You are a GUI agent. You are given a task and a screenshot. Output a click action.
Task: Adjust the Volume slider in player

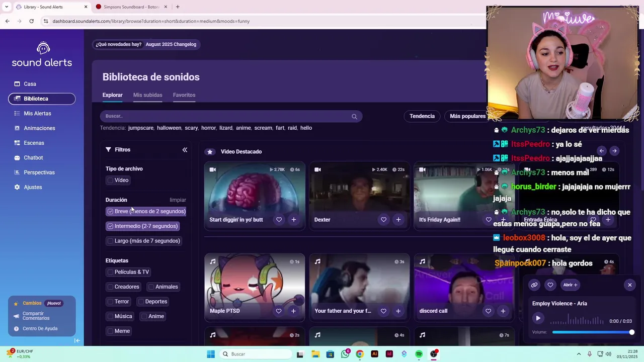592,332
